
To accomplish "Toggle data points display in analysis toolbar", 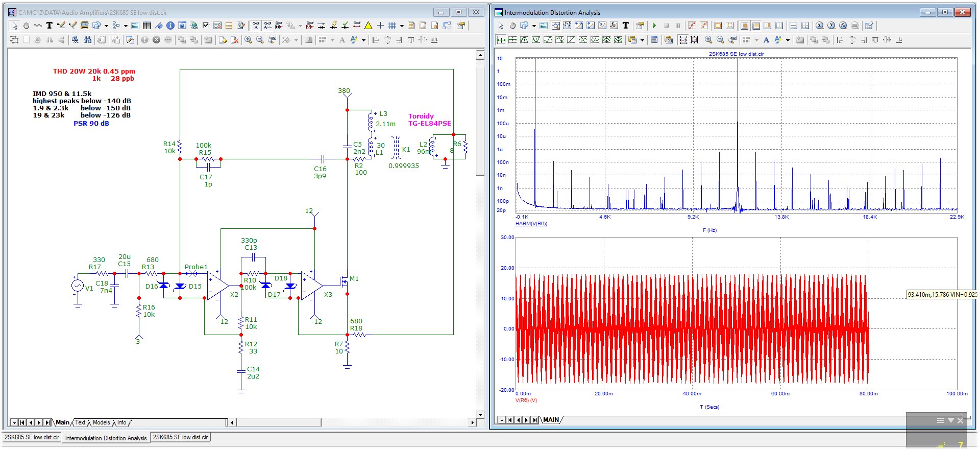I will pos(692,26).
